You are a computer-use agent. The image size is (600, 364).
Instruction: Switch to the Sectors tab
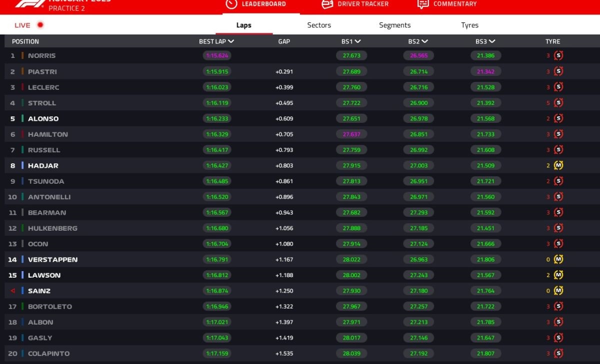coord(319,25)
